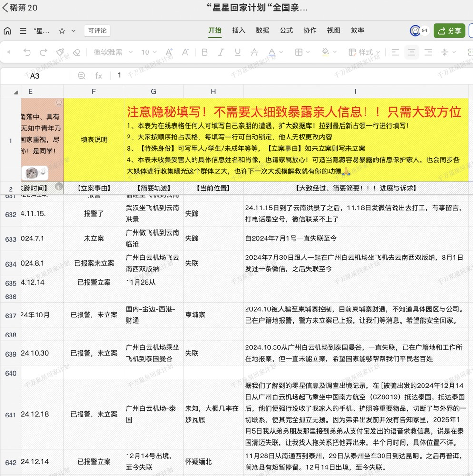Open the hamburger menu
Viewport: 473px width, 476px height.
tap(23, 30)
